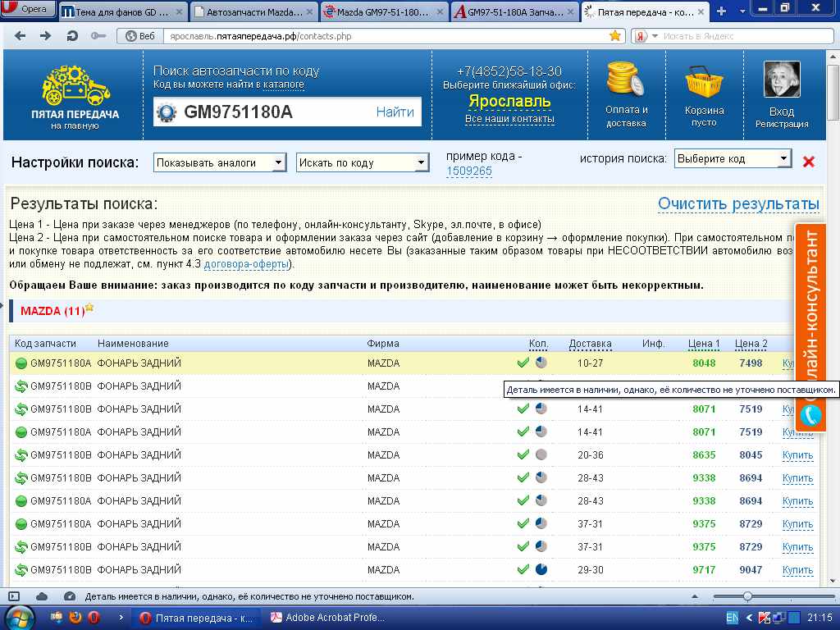Click the green checkmark on the 10-27 row
This screenshot has height=630, width=840.
pos(523,363)
